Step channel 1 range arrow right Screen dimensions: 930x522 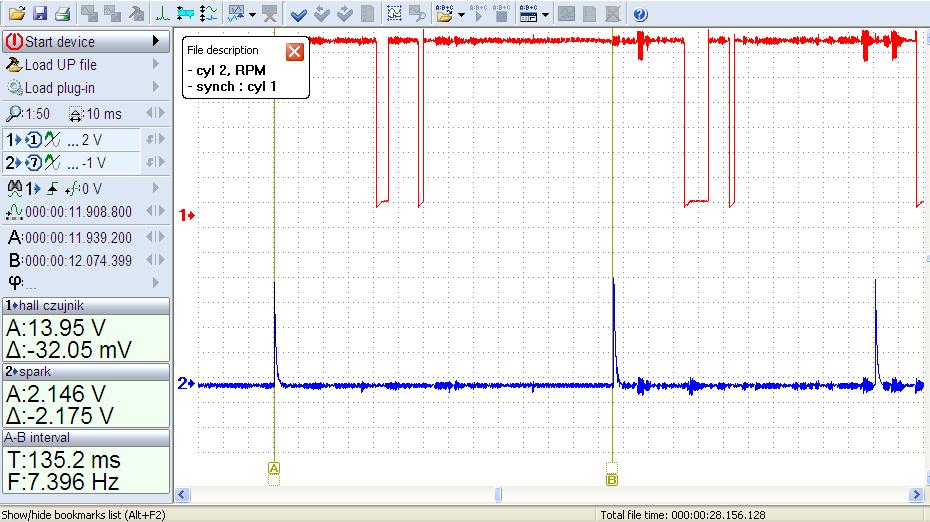[x=161, y=139]
